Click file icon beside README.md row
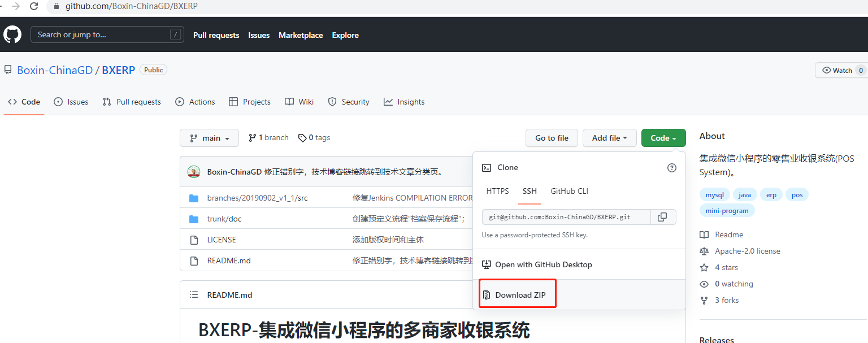The width and height of the screenshot is (868, 343). (194, 260)
